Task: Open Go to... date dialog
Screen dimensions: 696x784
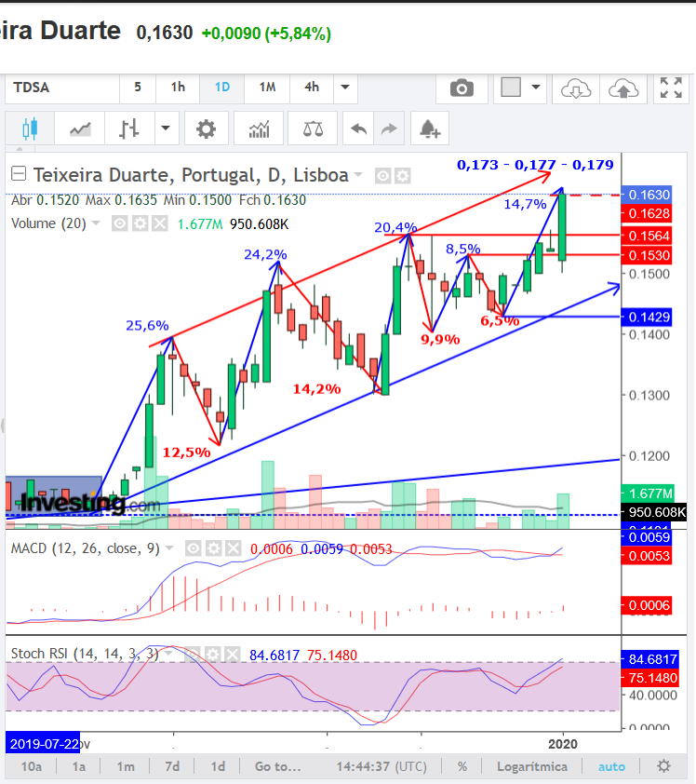Action: [278, 766]
